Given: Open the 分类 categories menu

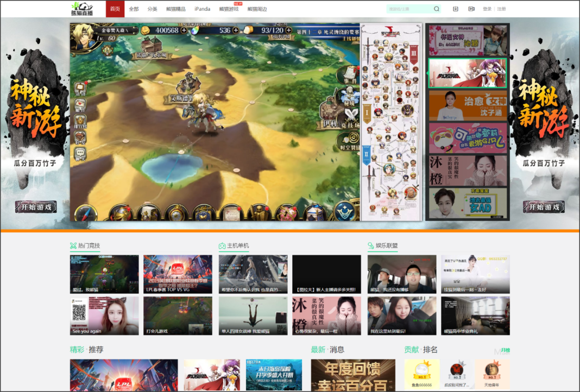Looking at the screenshot, I should tap(153, 9).
